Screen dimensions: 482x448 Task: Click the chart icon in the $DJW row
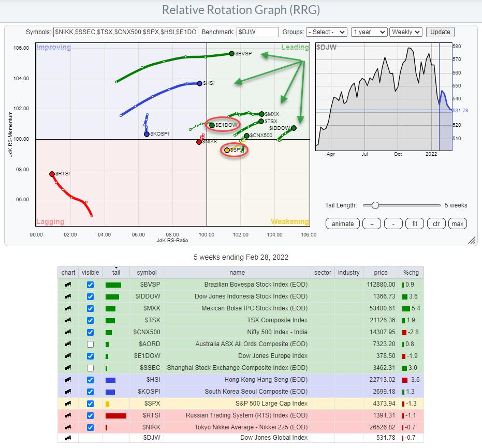[x=68, y=438]
